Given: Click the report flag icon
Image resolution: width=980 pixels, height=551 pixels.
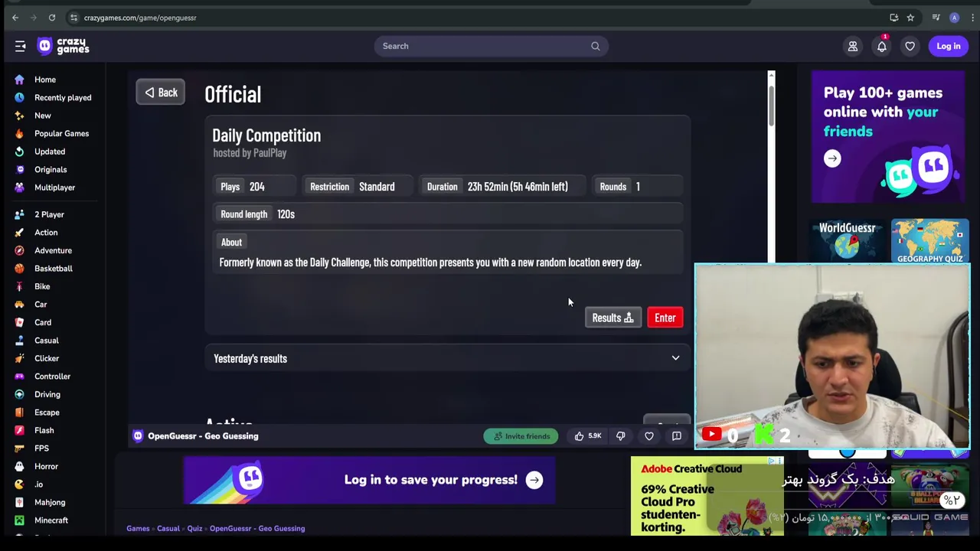Looking at the screenshot, I should 676,436.
